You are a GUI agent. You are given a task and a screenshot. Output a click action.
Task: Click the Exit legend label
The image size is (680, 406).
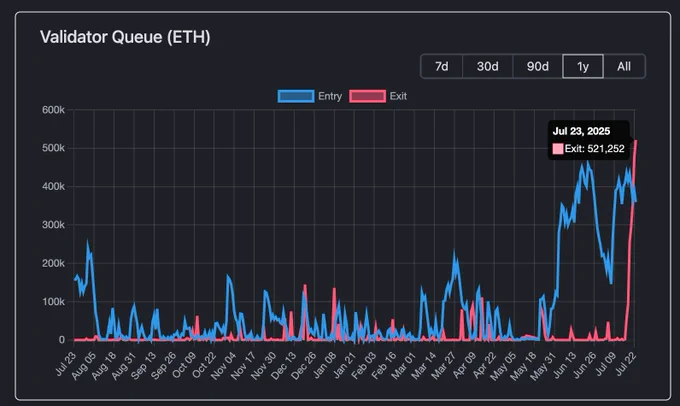pyautogui.click(x=398, y=96)
